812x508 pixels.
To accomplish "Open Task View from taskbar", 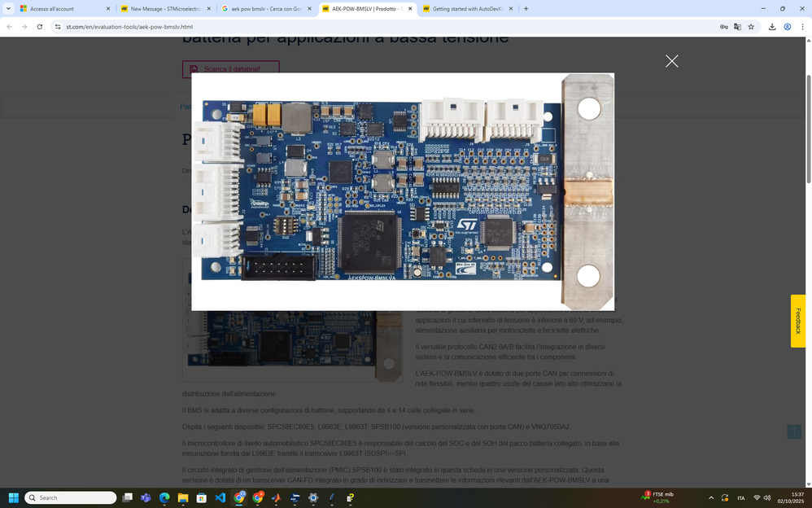I will [x=128, y=497].
